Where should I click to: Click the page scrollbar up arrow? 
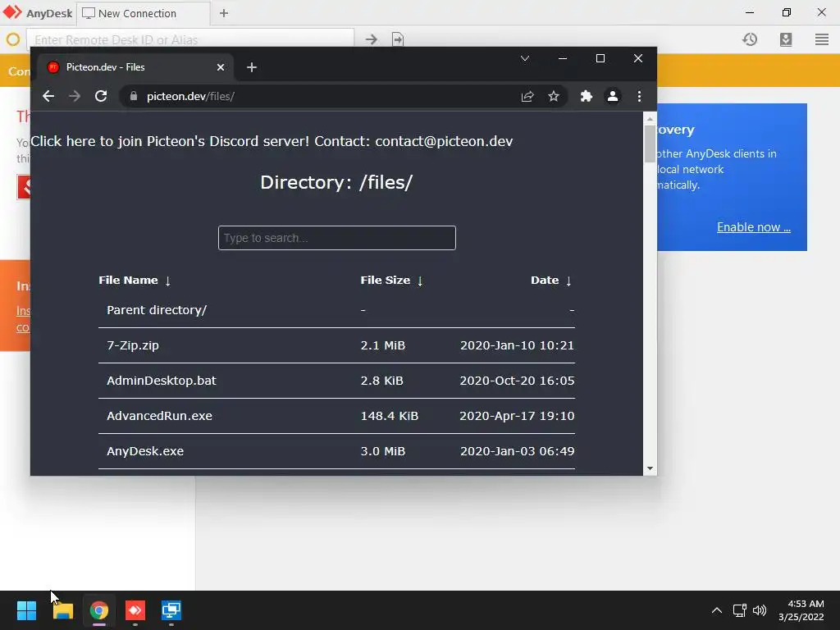[650, 119]
